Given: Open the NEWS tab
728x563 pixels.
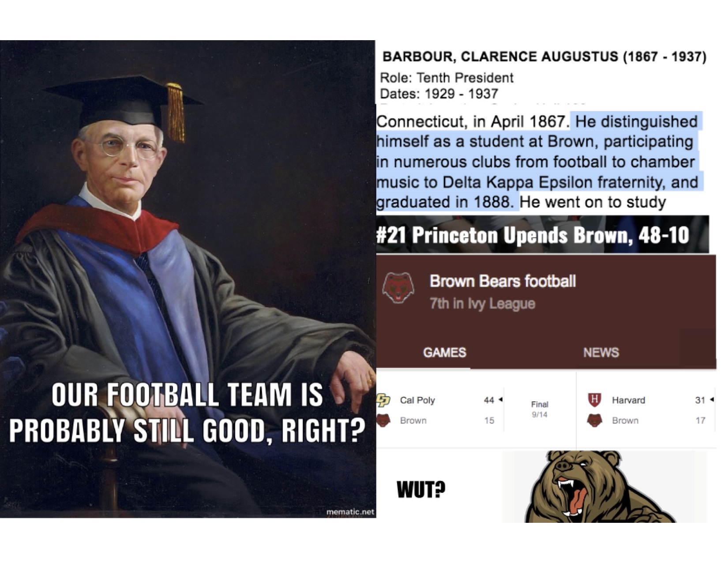Looking at the screenshot, I should click(x=601, y=352).
